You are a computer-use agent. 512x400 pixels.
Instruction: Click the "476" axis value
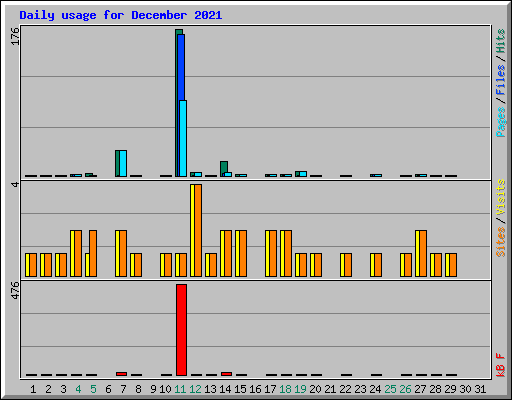[x=15, y=290]
